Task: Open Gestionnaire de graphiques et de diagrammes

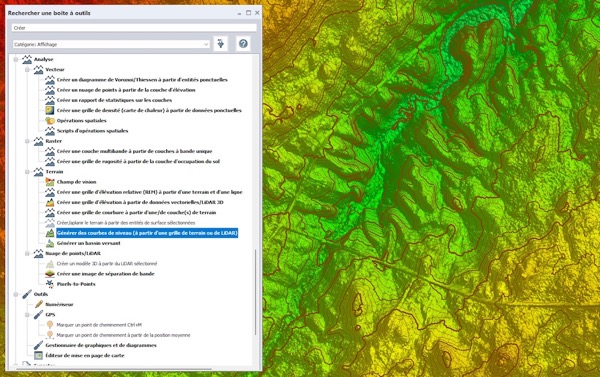Action: pyautogui.click(x=101, y=345)
